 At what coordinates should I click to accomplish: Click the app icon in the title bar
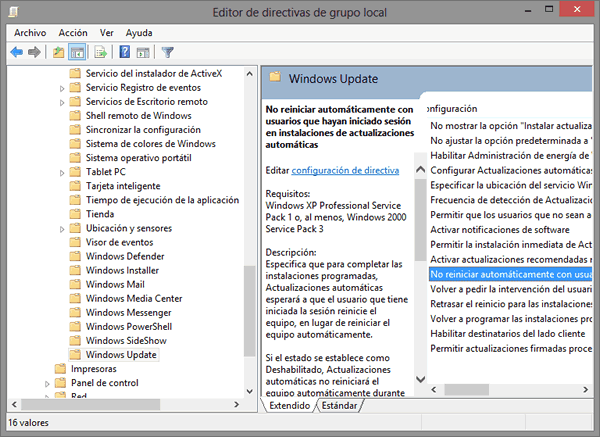coord(13,12)
